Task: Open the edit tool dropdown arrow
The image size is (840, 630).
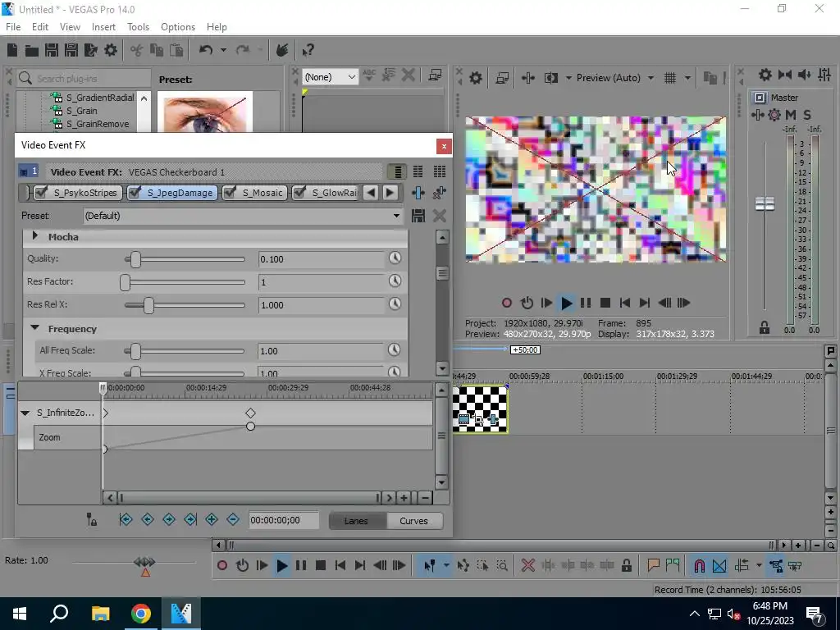Action: [x=446, y=566]
